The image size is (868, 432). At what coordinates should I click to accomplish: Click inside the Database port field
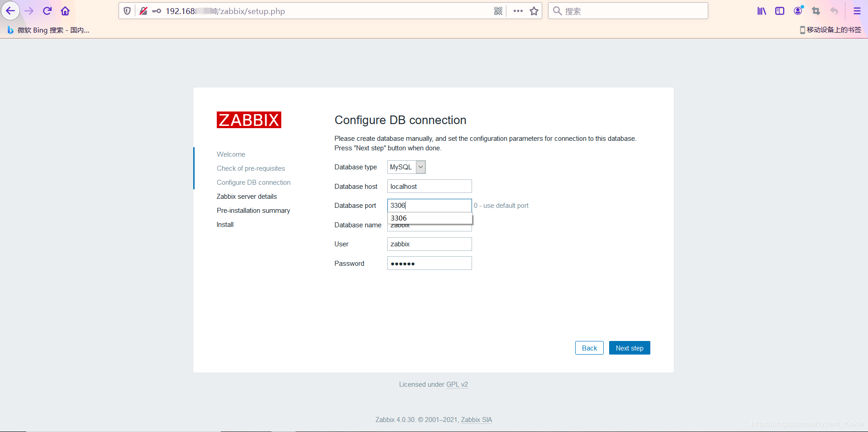click(x=429, y=206)
